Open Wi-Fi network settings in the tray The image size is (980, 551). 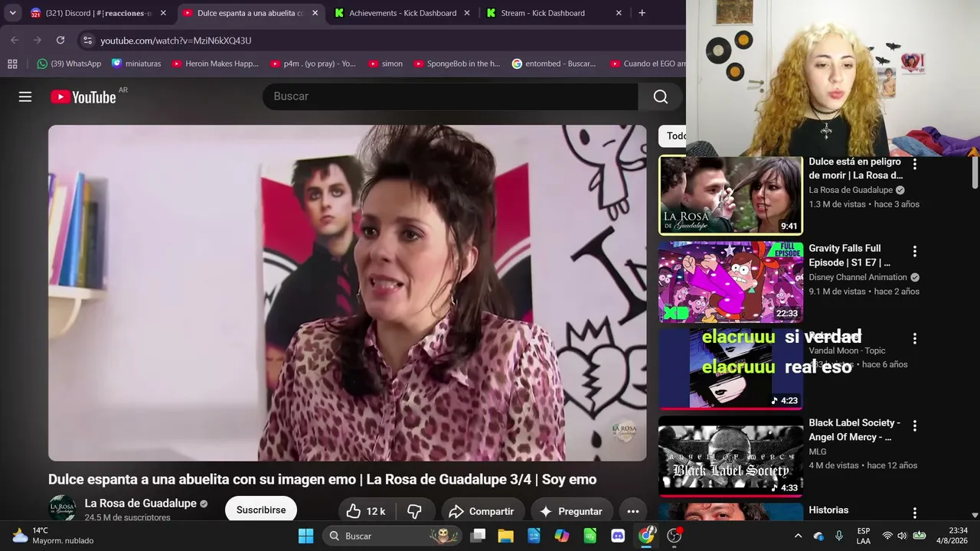coord(887,536)
